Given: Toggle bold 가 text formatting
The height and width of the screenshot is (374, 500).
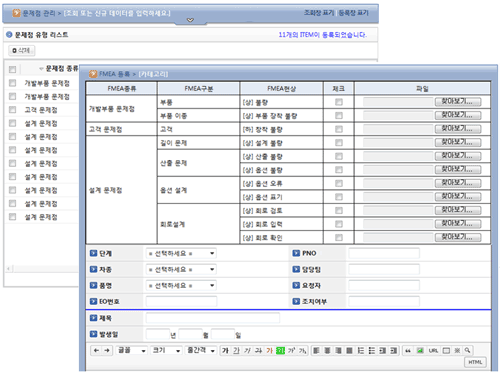Looking at the screenshot, I should pyautogui.click(x=225, y=350).
